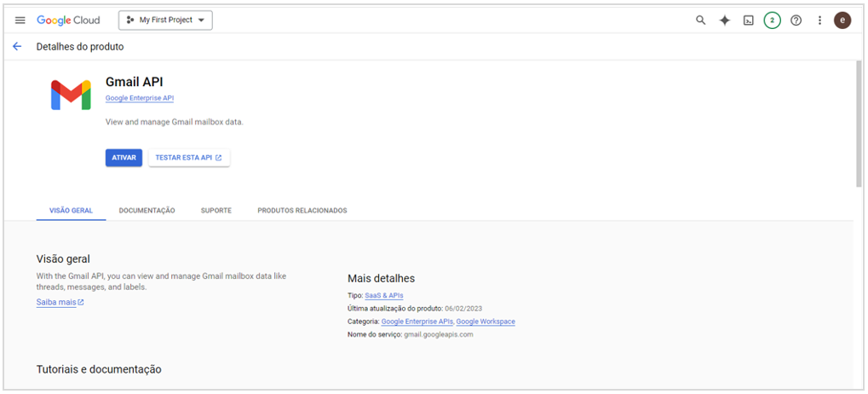
Task: Click service name gmail.googleapis.com
Action: point(439,334)
